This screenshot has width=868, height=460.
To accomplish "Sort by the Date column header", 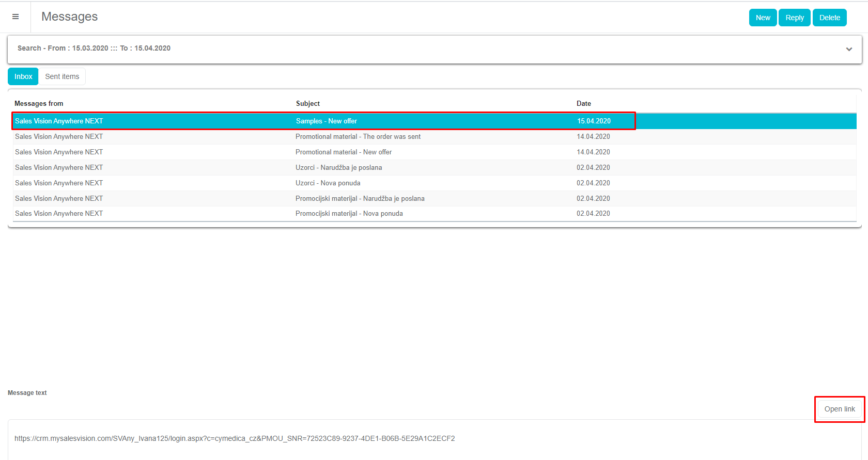I will (583, 104).
